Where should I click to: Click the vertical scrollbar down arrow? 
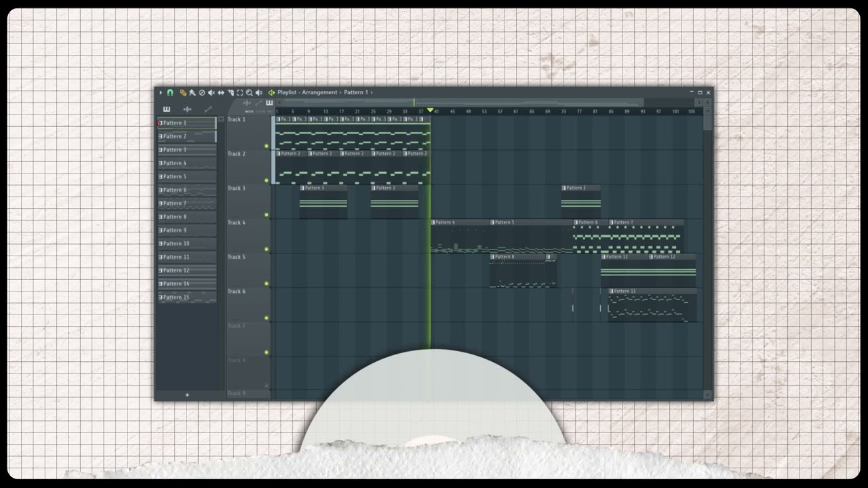[708, 394]
